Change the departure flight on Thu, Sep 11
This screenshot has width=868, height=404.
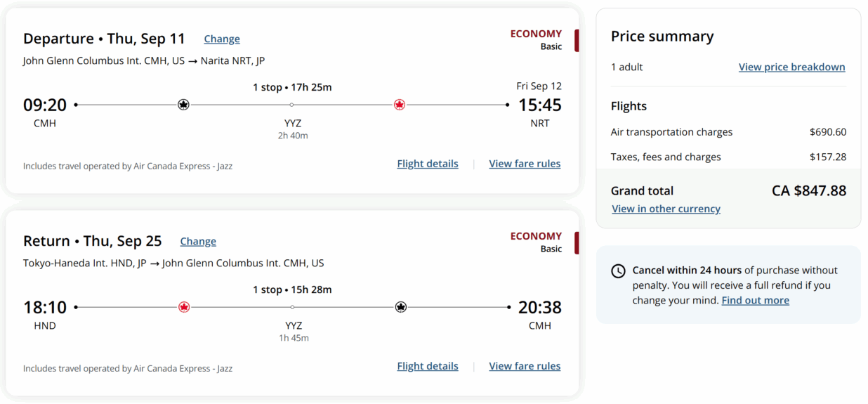click(222, 39)
